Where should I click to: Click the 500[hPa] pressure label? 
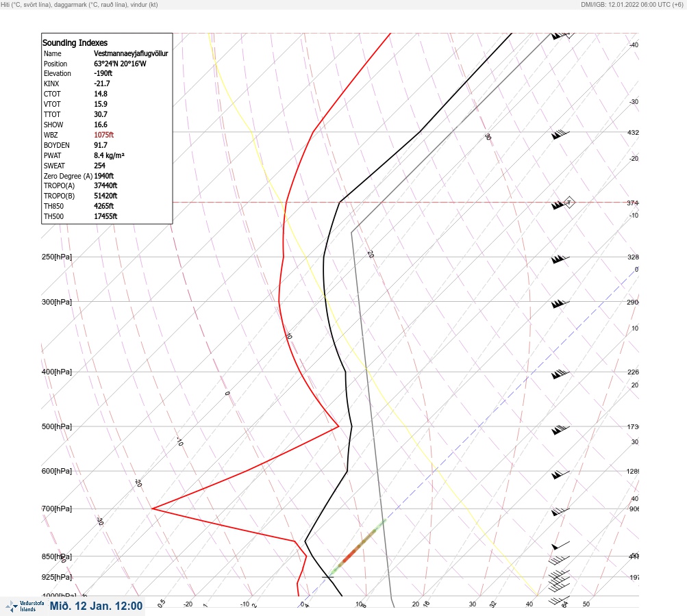tap(57, 426)
